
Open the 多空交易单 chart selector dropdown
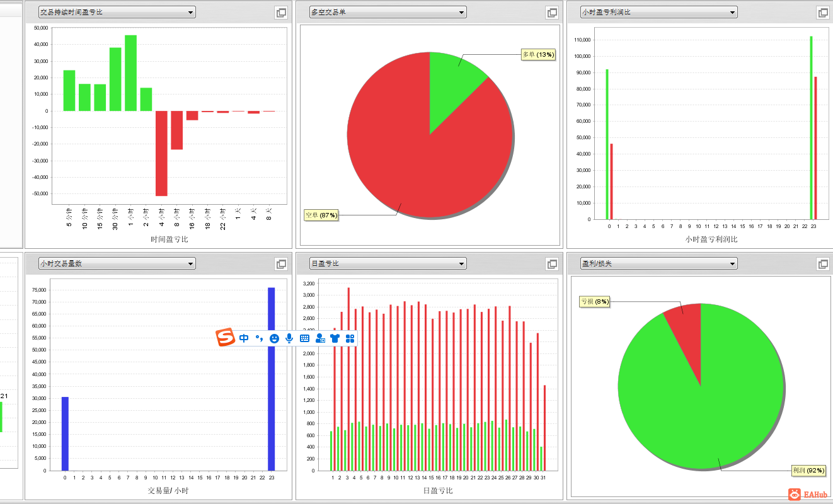[x=388, y=12]
